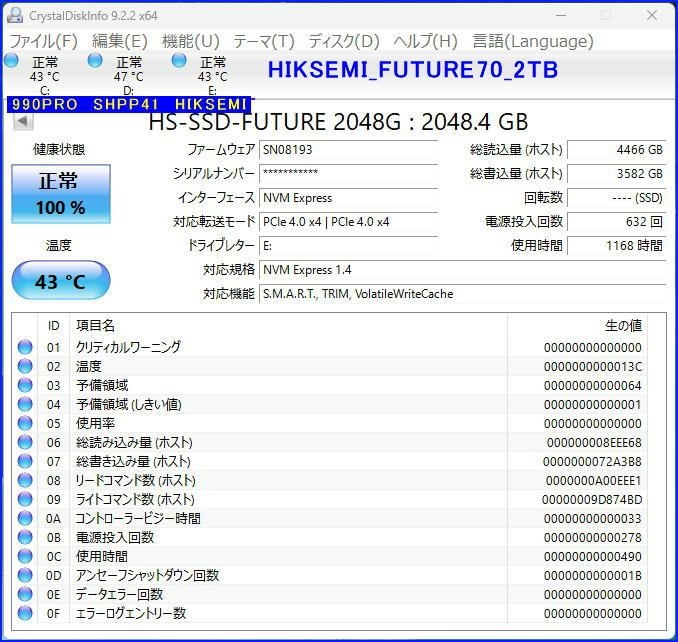
Task: Click raw value 0000000000490
Action: click(x=593, y=557)
